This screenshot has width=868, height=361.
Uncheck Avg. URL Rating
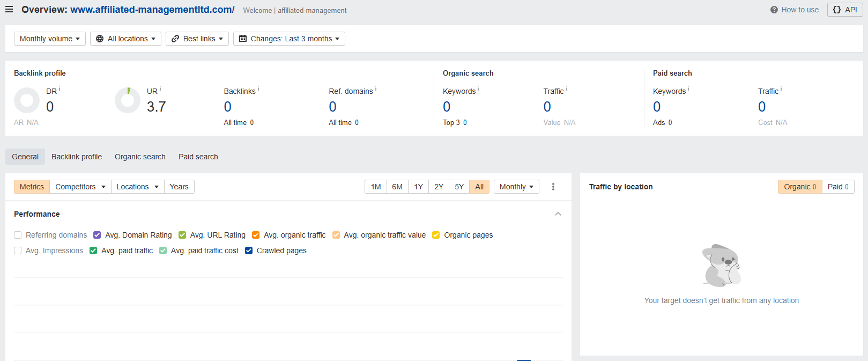(182, 235)
